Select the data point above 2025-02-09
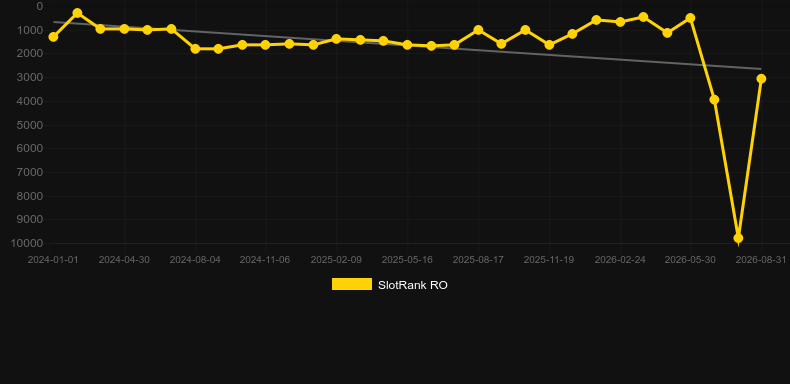The width and height of the screenshot is (790, 384). 337,39
